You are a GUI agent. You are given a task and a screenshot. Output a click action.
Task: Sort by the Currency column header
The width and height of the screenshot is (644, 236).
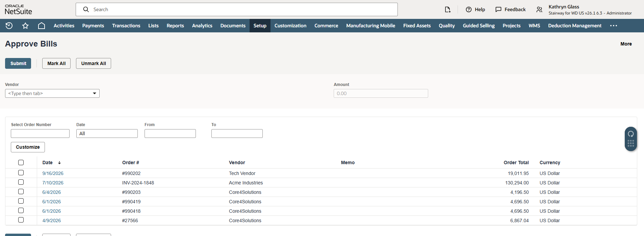point(550,163)
